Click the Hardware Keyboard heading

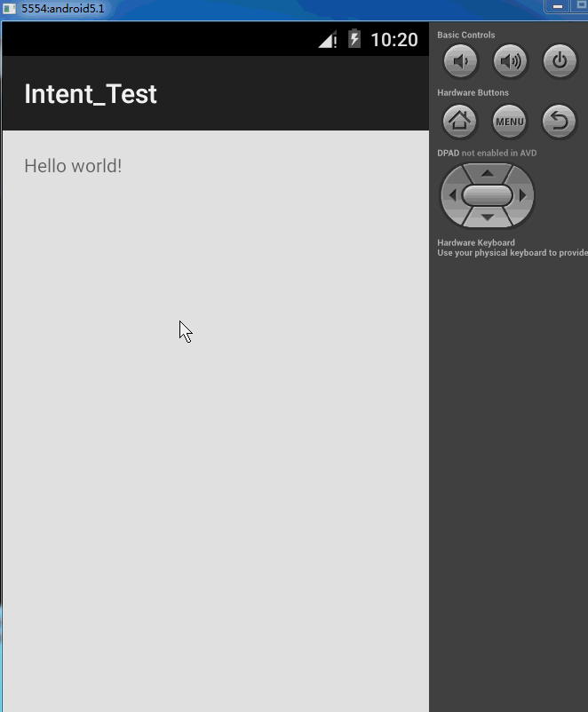click(476, 242)
